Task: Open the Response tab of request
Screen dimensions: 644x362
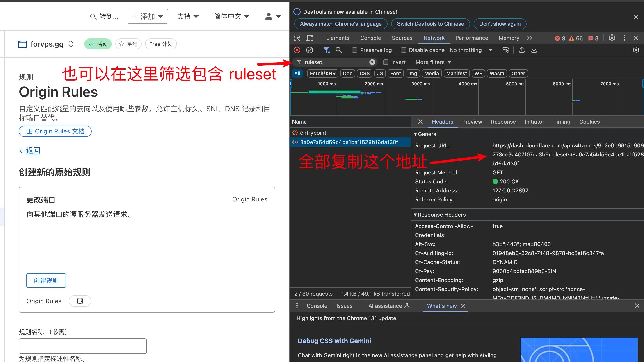Action: [x=503, y=122]
